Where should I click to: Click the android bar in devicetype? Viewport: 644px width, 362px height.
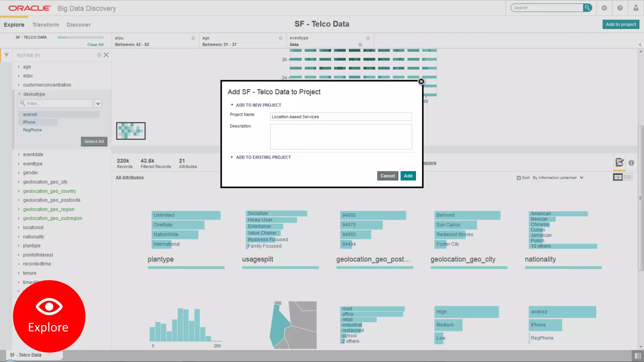[x=58, y=114]
